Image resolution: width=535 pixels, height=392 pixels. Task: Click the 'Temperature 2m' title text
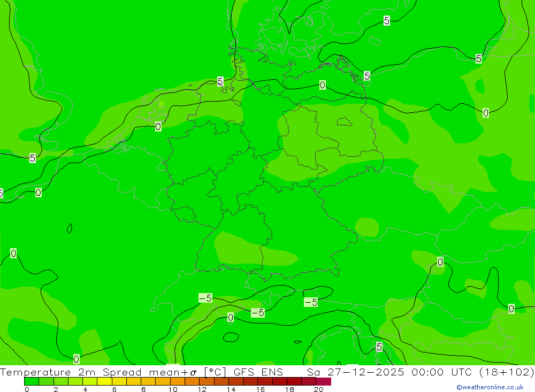pyautogui.click(x=48, y=372)
